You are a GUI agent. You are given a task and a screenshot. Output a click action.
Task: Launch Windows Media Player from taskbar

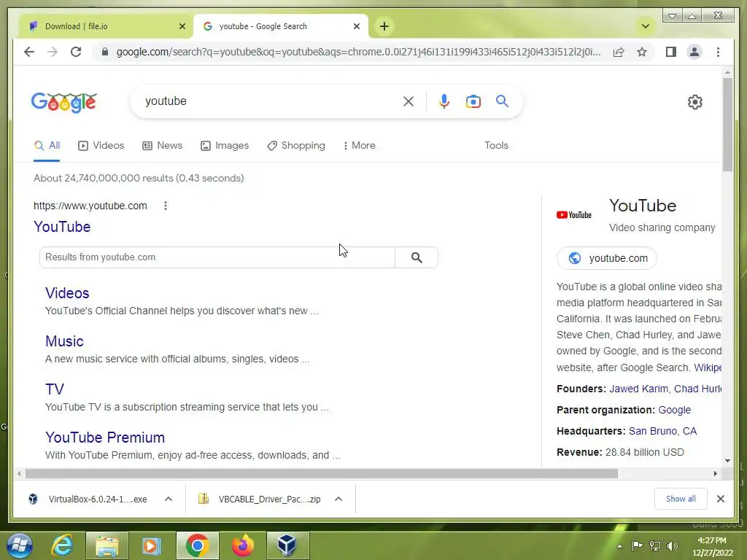pyautogui.click(x=152, y=545)
